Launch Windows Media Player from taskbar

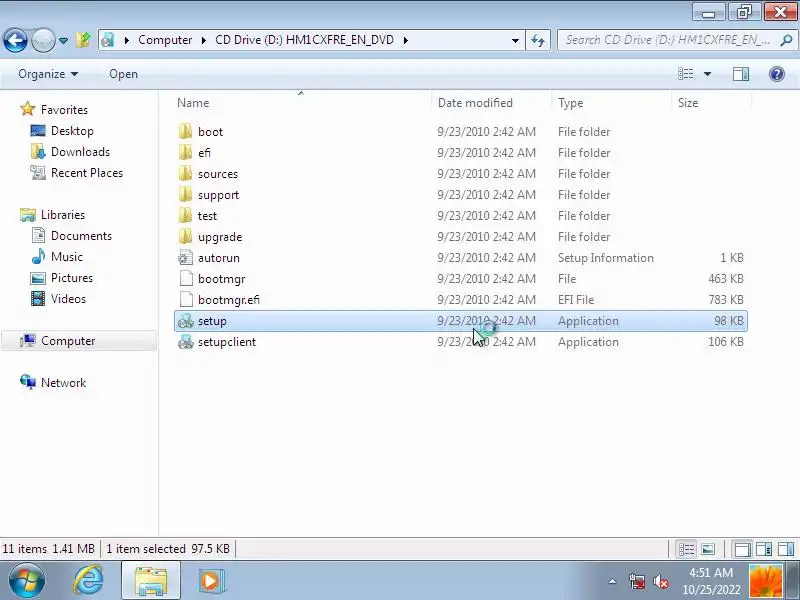211,580
